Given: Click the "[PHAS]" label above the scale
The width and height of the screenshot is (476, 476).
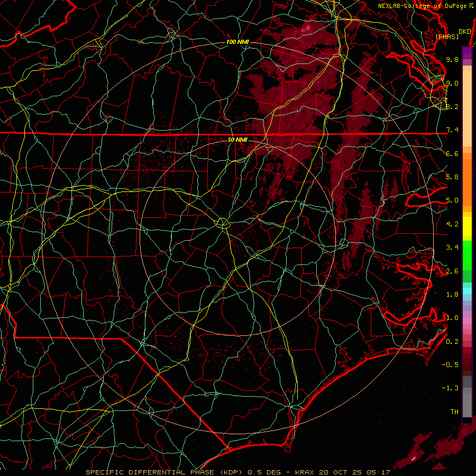Looking at the screenshot, I should (447, 36).
